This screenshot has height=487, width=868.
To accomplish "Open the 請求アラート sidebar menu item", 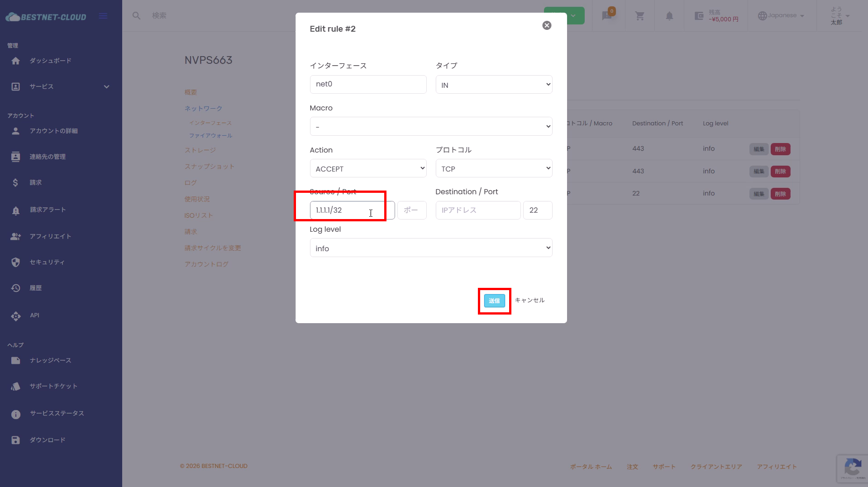I will point(48,210).
